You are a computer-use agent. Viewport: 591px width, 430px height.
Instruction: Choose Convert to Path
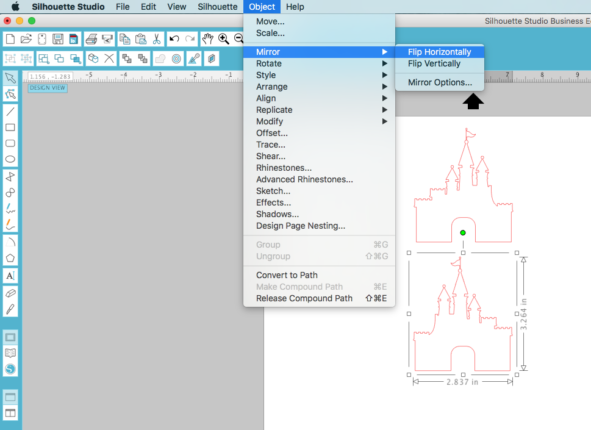319,275
